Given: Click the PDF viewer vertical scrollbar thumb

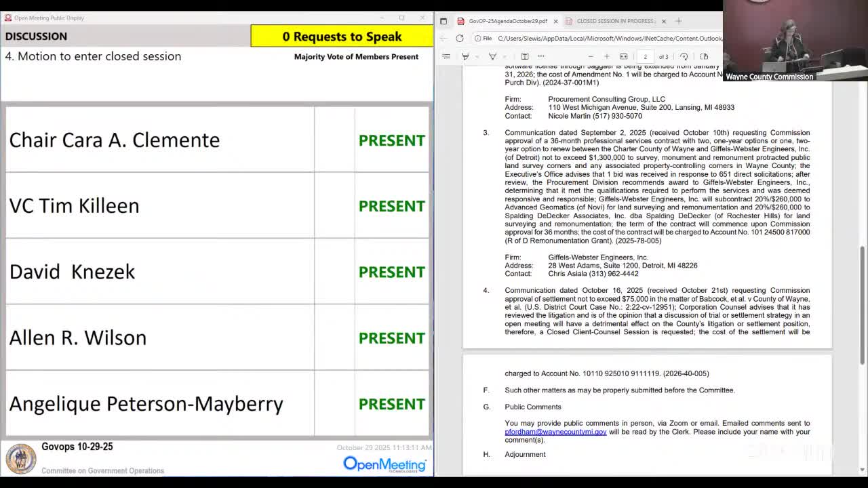Looking at the screenshot, I should (x=863, y=306).
